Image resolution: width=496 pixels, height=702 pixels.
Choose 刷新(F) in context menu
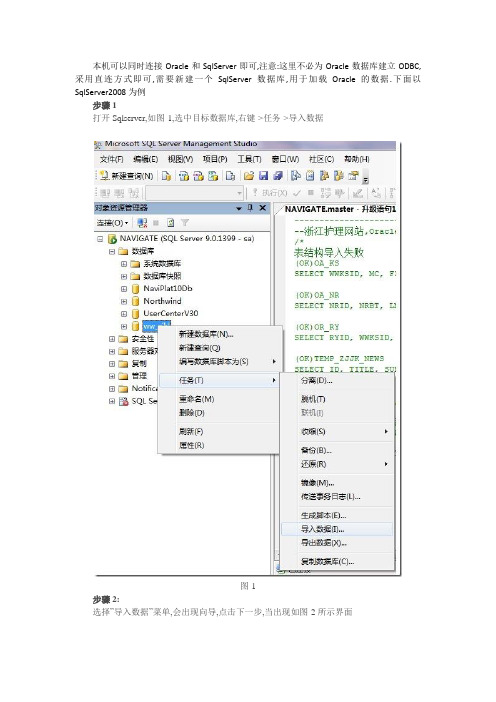219,432
